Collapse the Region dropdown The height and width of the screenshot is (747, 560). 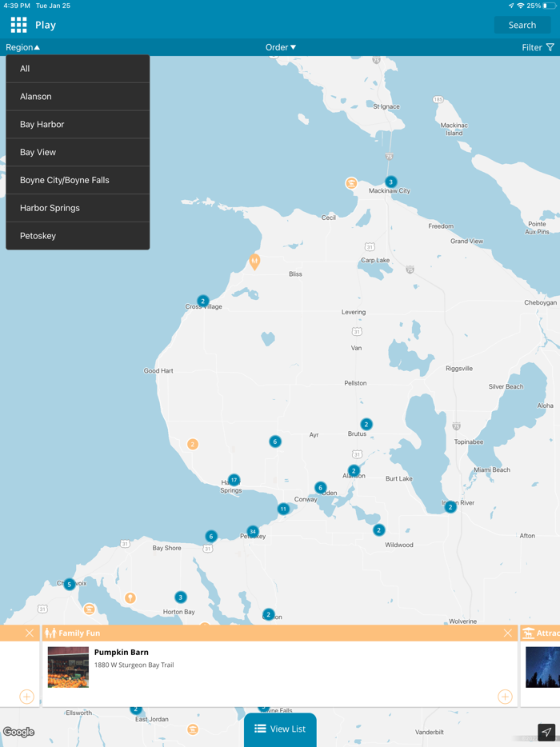click(x=23, y=47)
